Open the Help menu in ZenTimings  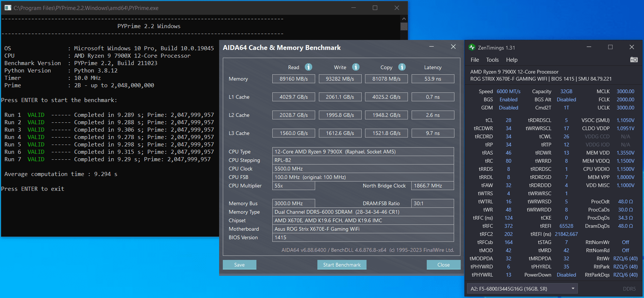pyautogui.click(x=512, y=60)
